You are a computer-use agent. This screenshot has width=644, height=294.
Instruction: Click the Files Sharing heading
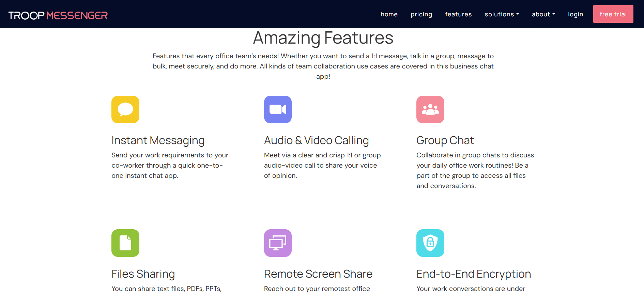[143, 274]
